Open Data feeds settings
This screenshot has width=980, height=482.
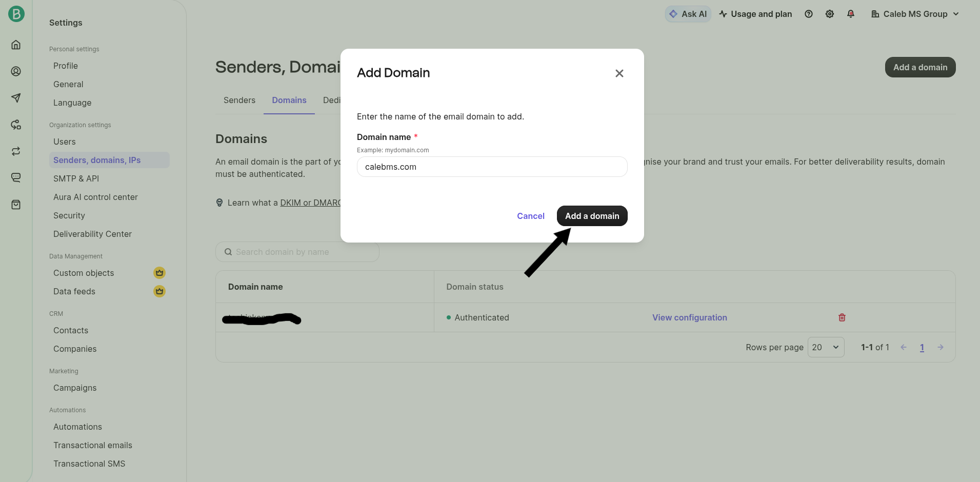click(x=74, y=291)
